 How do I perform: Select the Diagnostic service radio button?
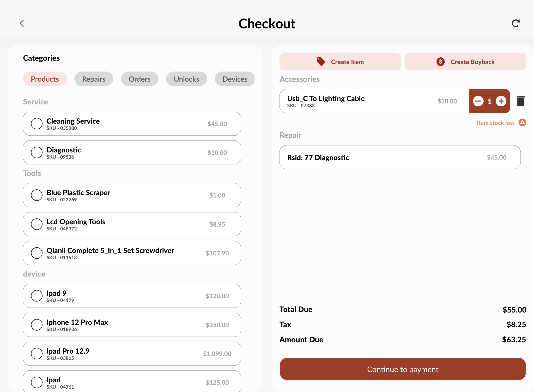(37, 152)
